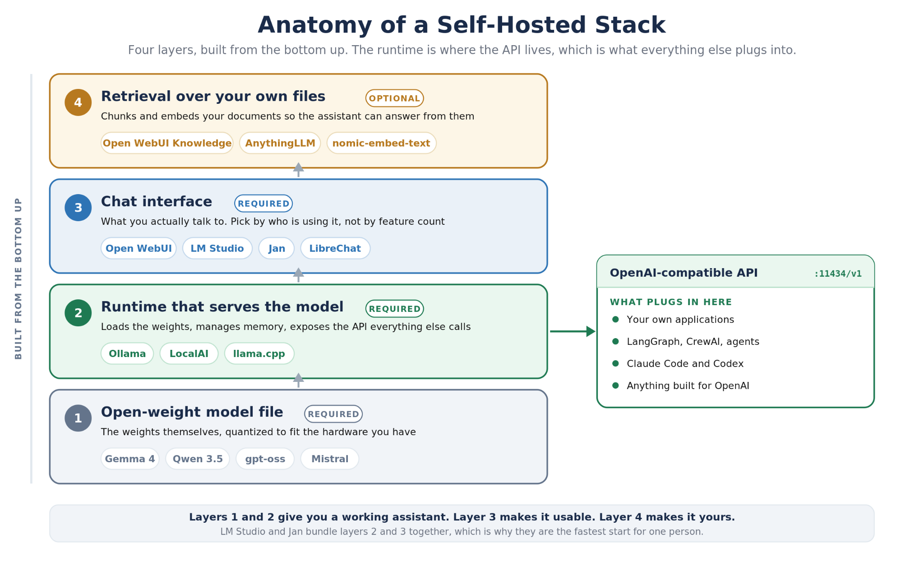
Task: Select the Claude Code and Codex item
Action: pyautogui.click(x=685, y=364)
